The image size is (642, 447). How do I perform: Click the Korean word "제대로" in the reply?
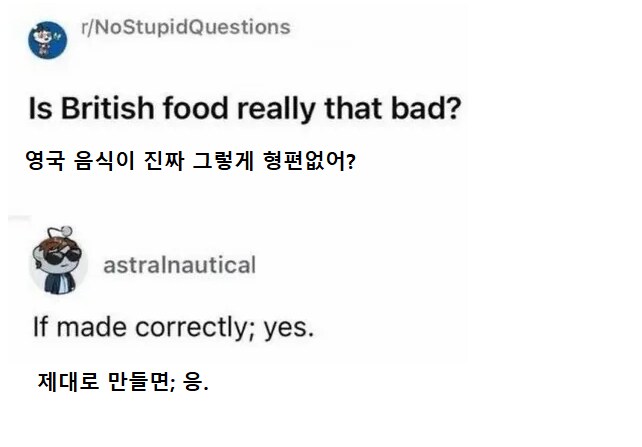click(65, 381)
